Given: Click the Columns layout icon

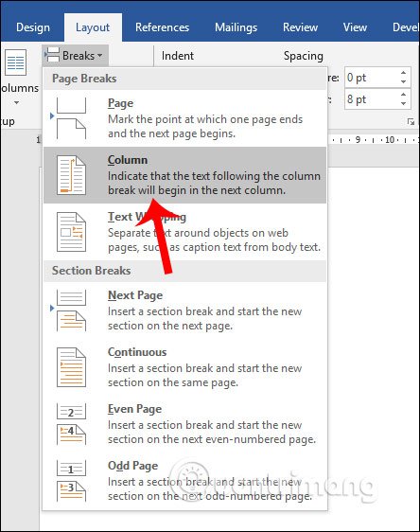Looking at the screenshot, I should (x=15, y=62).
